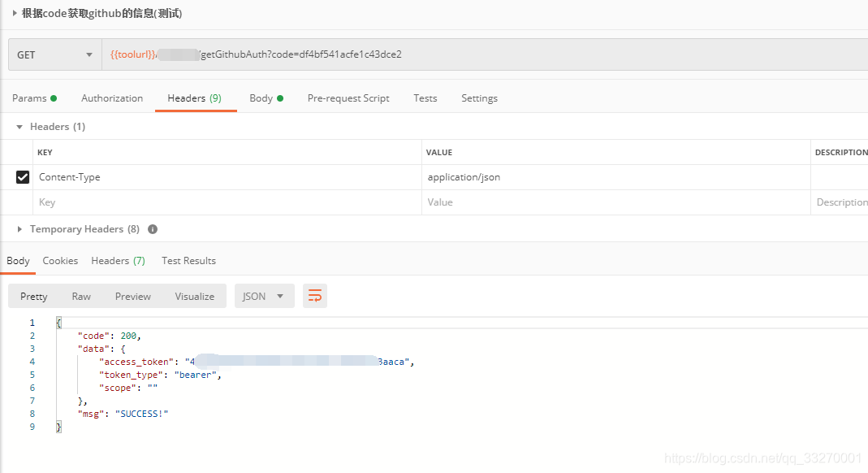Toggle the wrap lines icon
Screen dimensions: 868x473
(315, 297)
